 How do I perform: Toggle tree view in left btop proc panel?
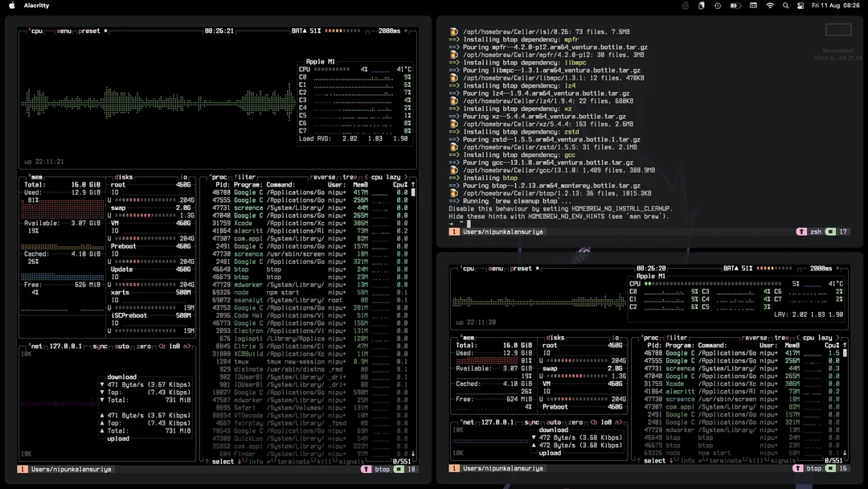[x=349, y=177]
